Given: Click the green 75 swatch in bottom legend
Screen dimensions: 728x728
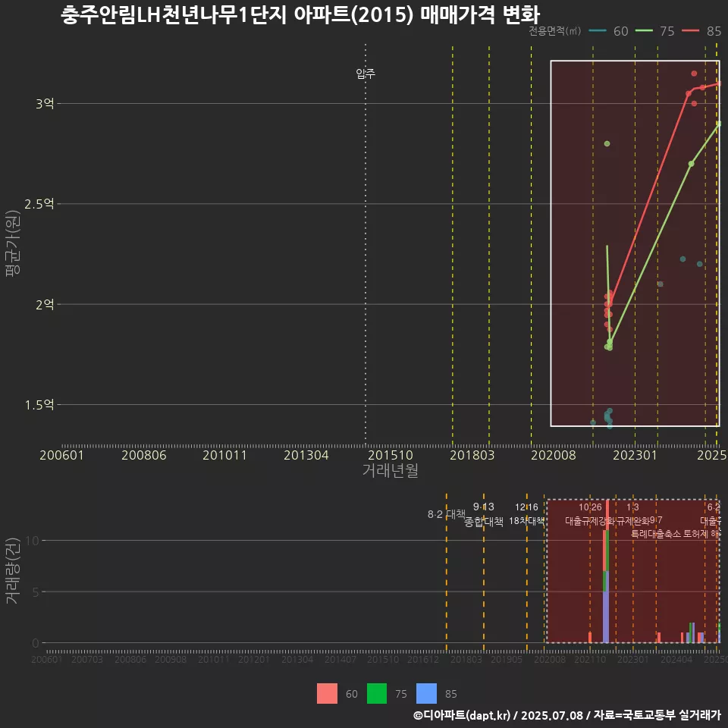Looking at the screenshot, I should point(377,694).
